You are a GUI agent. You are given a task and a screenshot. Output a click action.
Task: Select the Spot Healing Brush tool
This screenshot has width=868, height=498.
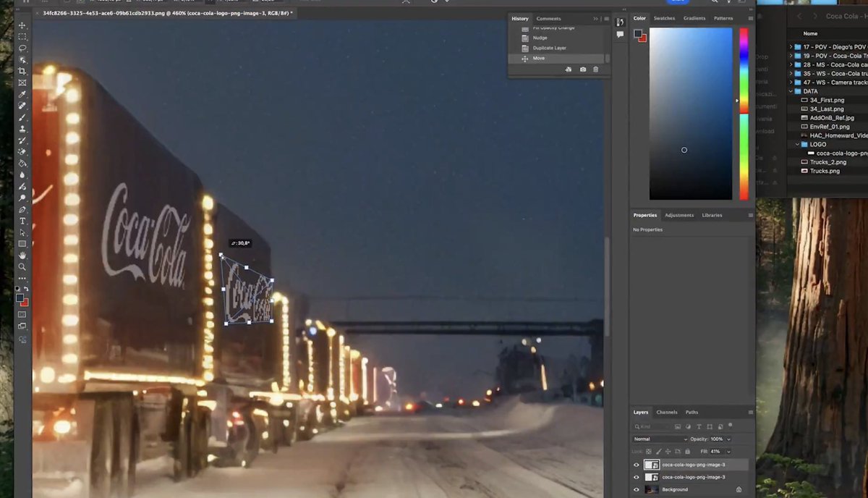[22, 106]
